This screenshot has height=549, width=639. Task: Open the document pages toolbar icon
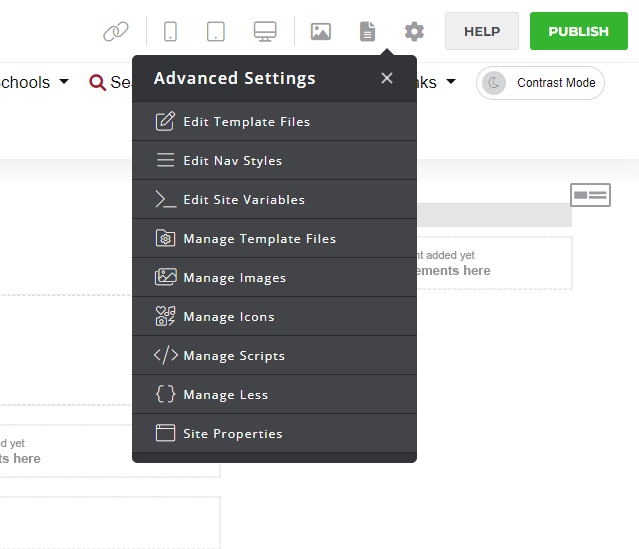pyautogui.click(x=368, y=31)
